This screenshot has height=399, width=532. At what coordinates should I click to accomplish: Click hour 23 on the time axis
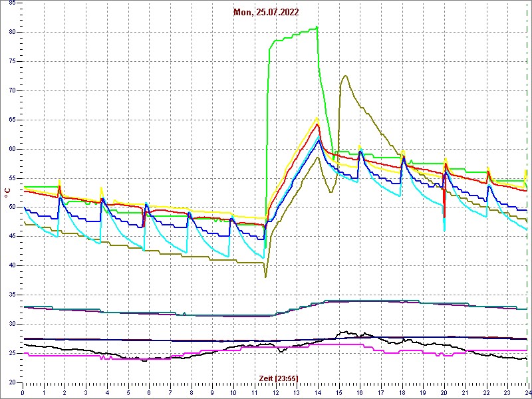[x=507, y=392]
